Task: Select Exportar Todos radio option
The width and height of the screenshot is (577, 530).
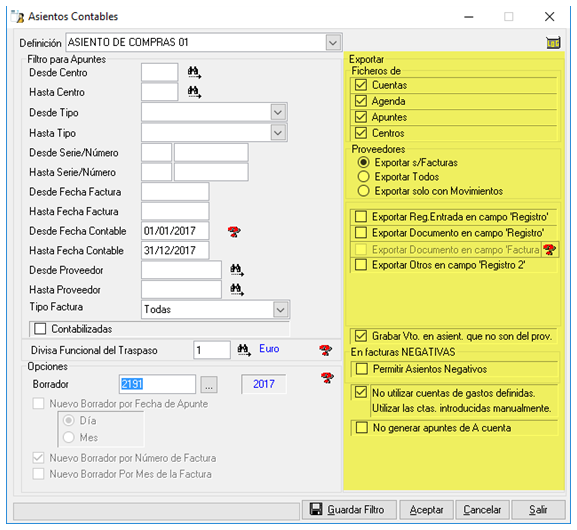Action: click(363, 177)
